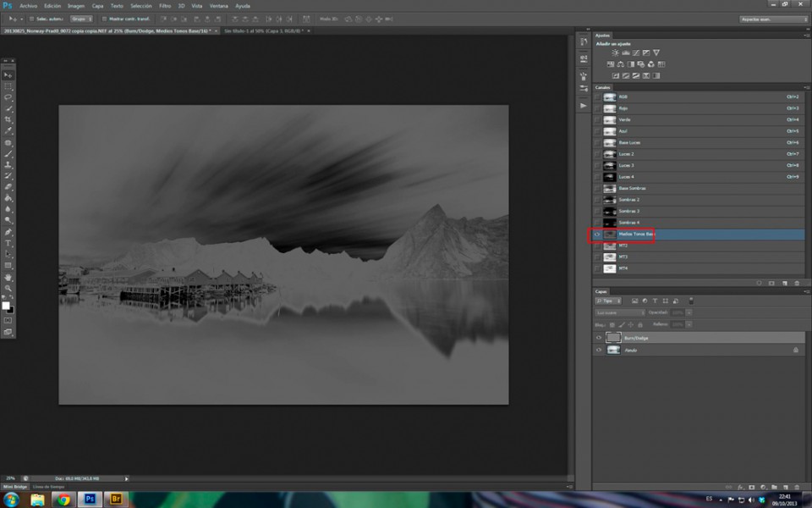
Task: Toggle visibility of the Burn/Dodge layer
Action: (x=599, y=338)
